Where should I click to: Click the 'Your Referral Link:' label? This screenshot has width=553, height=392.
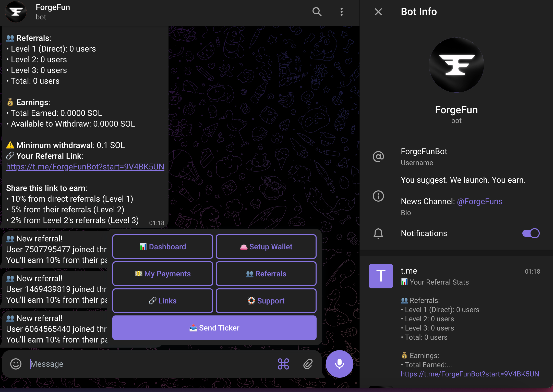(x=50, y=156)
